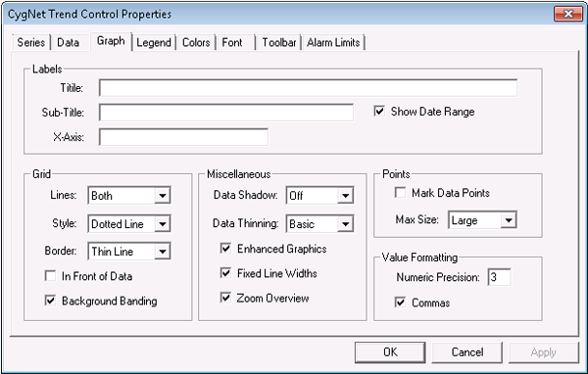Viewport: 588px width, 374px height.
Task: Switch to the Series tab
Action: (30, 42)
